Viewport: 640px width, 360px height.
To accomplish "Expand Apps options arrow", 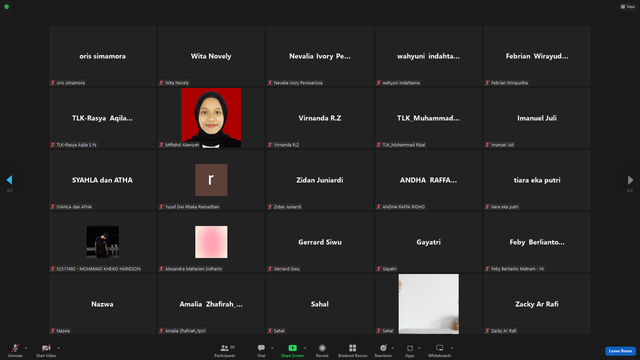I will tap(419, 348).
